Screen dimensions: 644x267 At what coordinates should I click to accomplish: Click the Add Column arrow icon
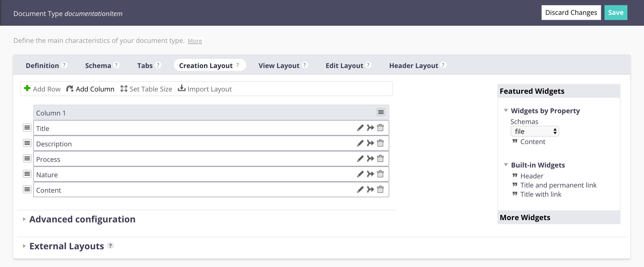[70, 89]
